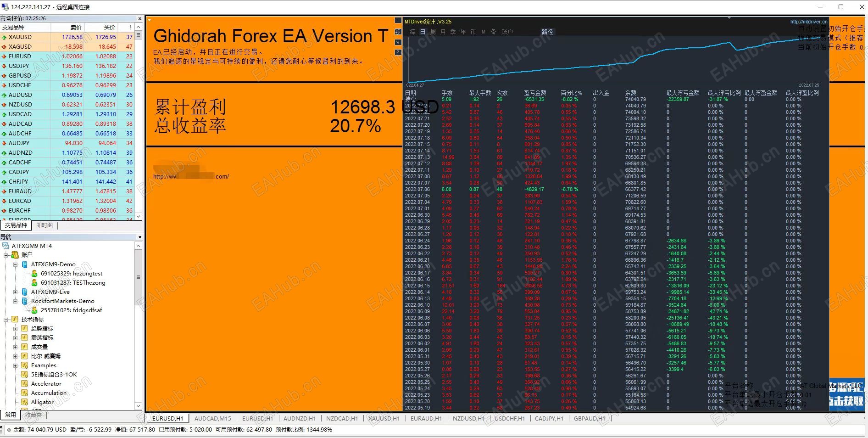This screenshot has width=868, height=438.
Task: Collapse the 账户 accounts tree node
Action: click(x=6, y=255)
